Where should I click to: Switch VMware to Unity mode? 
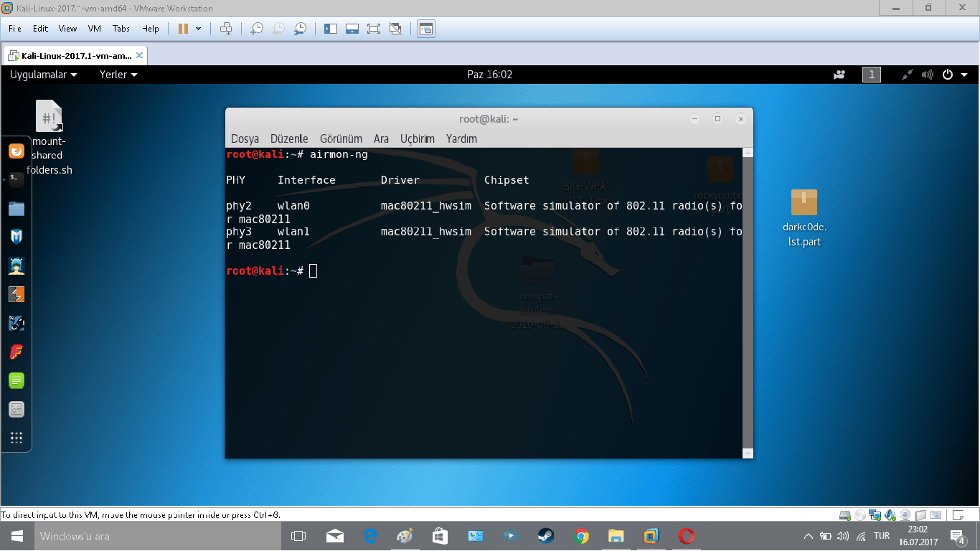[x=395, y=29]
